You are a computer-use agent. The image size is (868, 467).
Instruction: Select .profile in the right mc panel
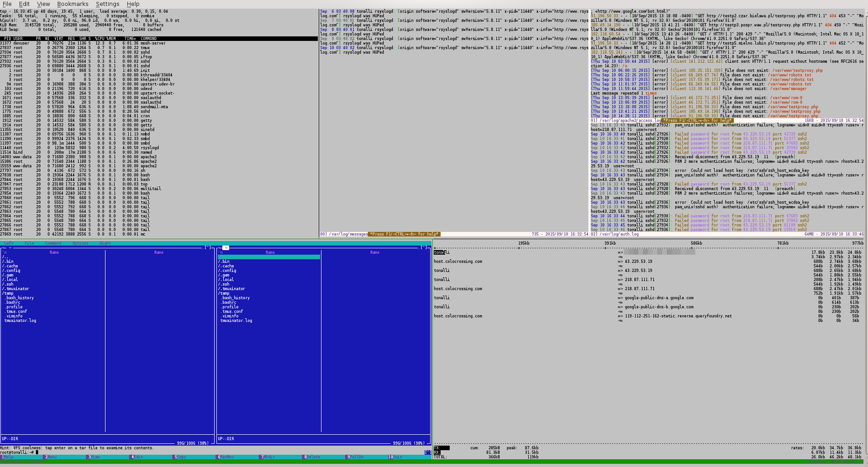pyautogui.click(x=230, y=307)
